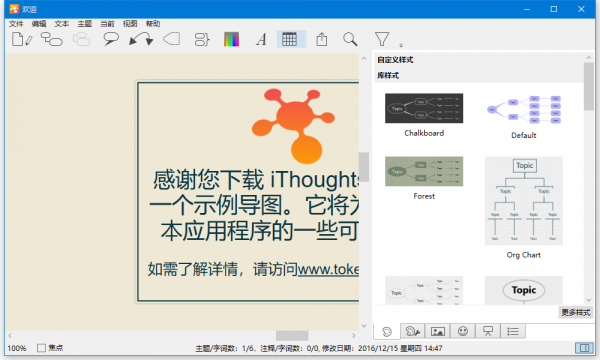Click the styles panel scroll-up arrow

point(589,58)
